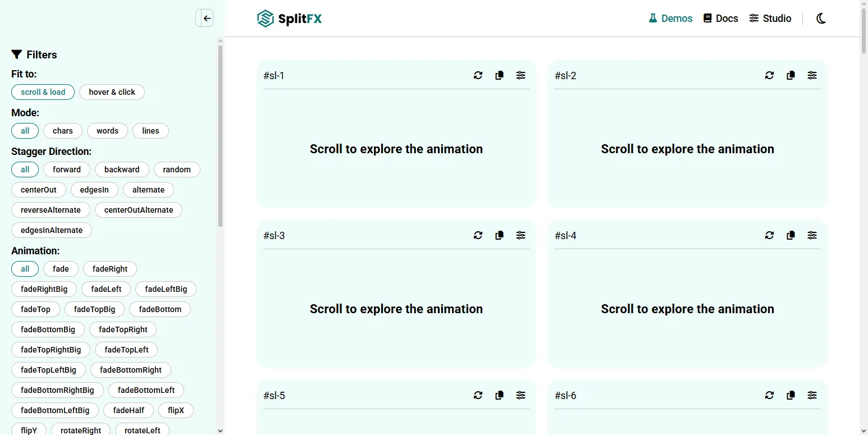
Task: Enable the 'chars' mode filter
Action: click(62, 131)
